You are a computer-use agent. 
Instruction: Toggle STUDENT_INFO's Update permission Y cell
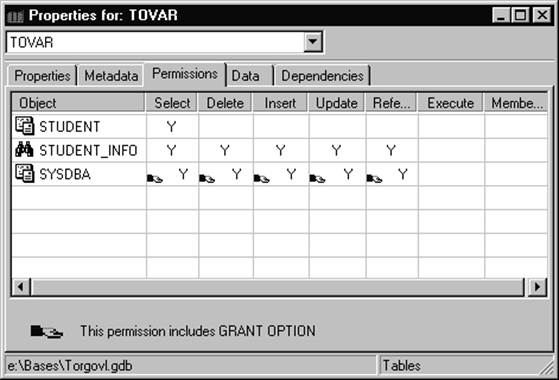coord(337,150)
